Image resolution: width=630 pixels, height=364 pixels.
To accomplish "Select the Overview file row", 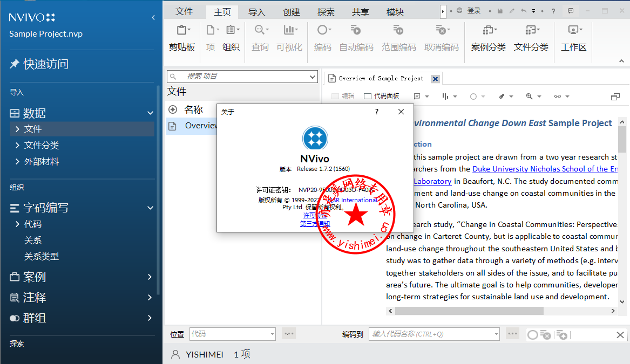I will 192,126.
